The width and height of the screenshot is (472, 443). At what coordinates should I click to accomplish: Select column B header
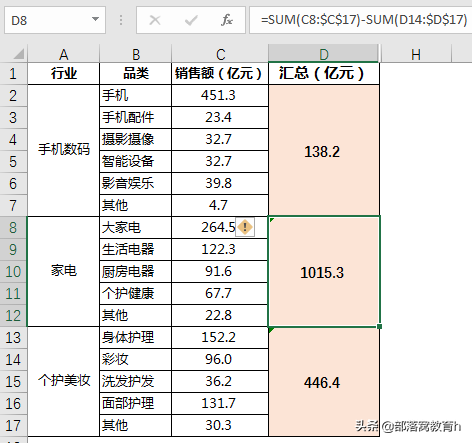click(136, 54)
